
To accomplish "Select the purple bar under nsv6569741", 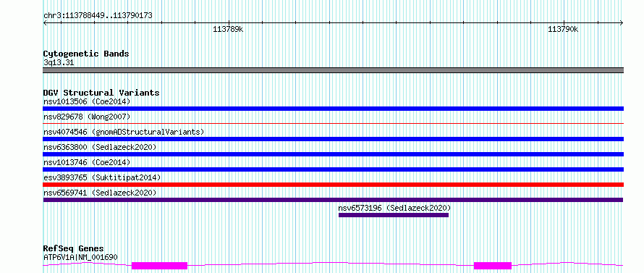I will 333,200.
